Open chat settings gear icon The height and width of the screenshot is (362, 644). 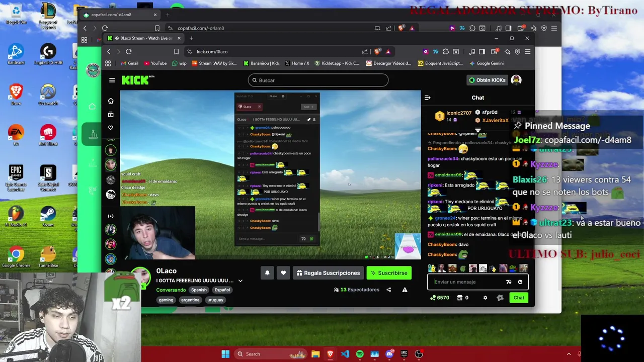click(485, 298)
